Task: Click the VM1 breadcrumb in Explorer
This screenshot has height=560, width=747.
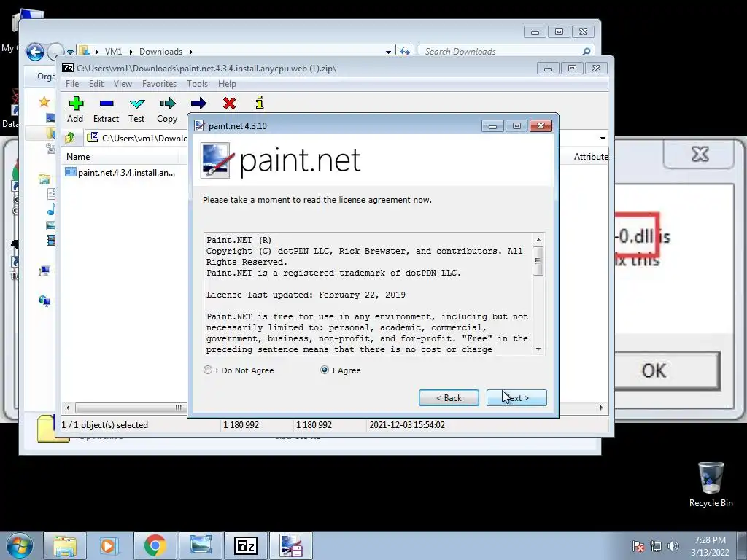Action: (x=113, y=52)
